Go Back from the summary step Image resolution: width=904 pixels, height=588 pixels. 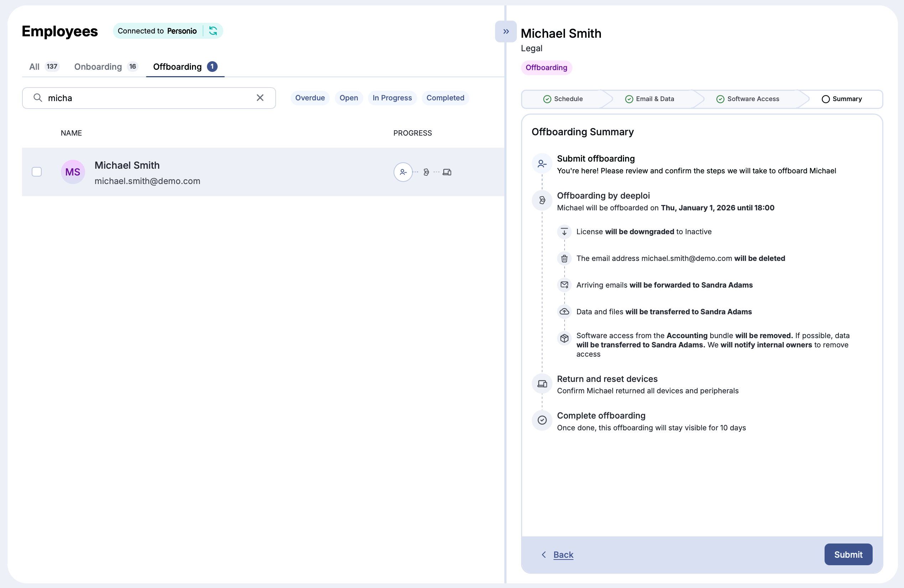(563, 555)
